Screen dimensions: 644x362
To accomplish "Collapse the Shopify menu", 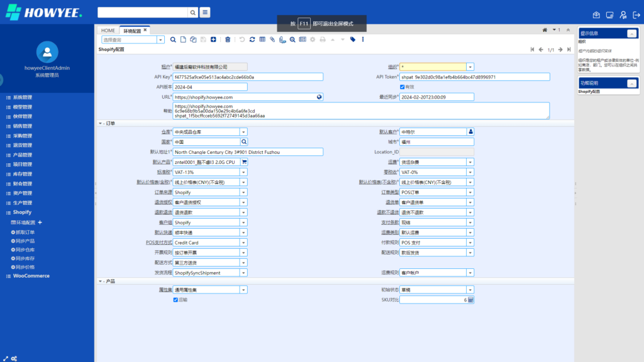I will [22, 212].
